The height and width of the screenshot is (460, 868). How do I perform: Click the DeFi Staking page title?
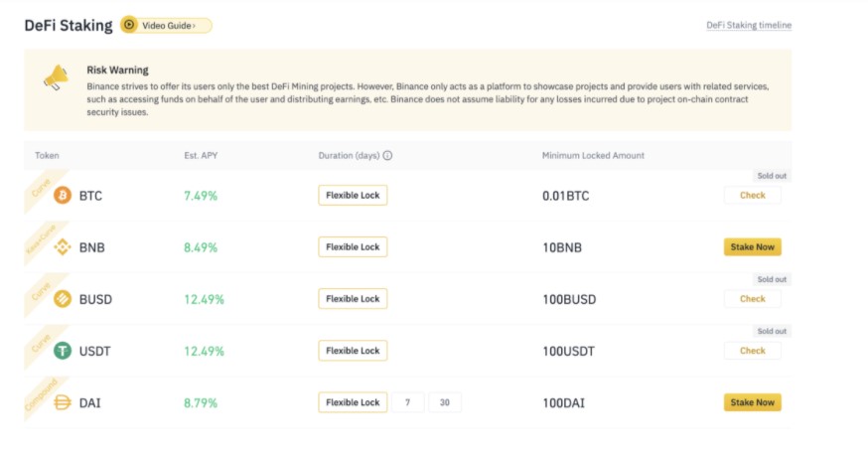click(x=69, y=26)
